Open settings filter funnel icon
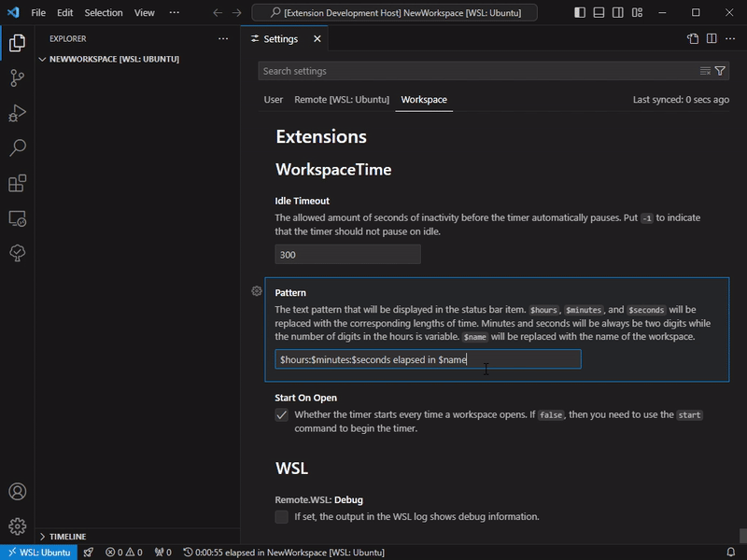Viewport: 747px width, 560px height. (720, 71)
